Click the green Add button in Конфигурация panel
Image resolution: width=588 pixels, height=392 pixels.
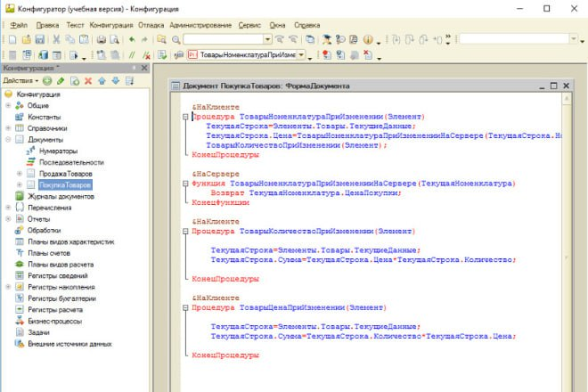pos(47,81)
